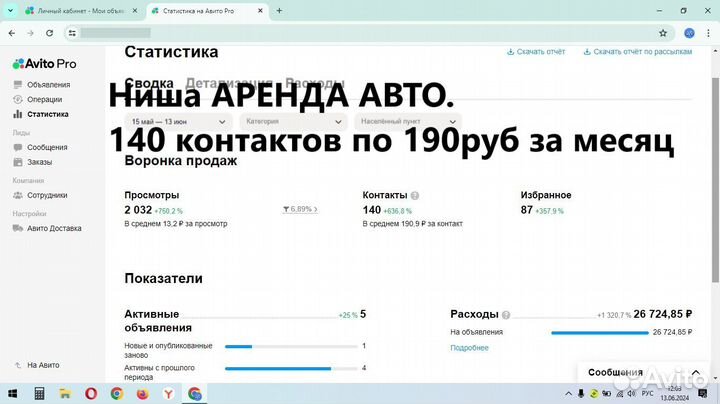Click the page vertical scrollbar
This screenshot has height=404, width=720.
[x=715, y=179]
